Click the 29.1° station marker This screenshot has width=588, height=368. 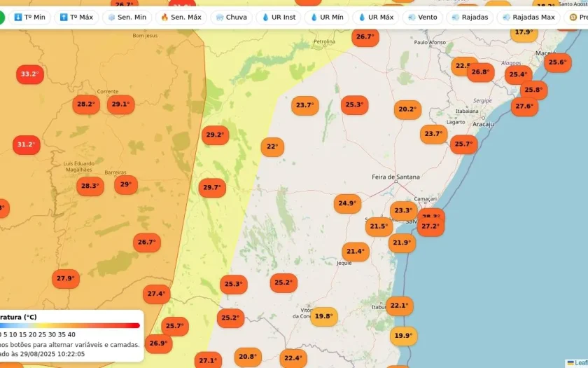click(x=120, y=104)
